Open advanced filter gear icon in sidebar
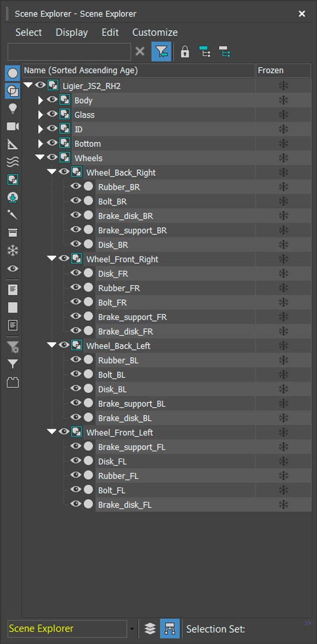This screenshot has height=644, width=317. [x=13, y=346]
